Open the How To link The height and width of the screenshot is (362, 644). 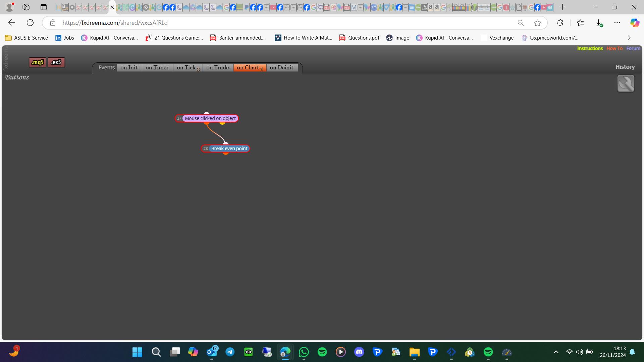coord(614,49)
